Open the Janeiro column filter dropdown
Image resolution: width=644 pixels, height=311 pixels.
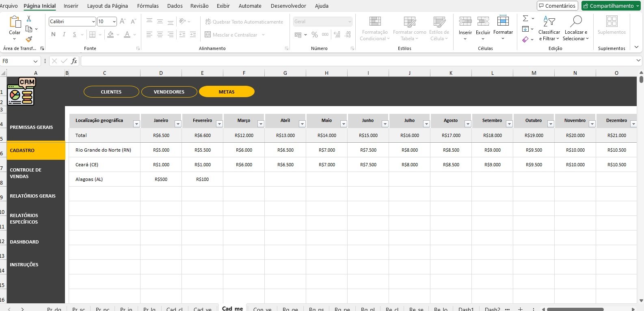[x=177, y=124]
